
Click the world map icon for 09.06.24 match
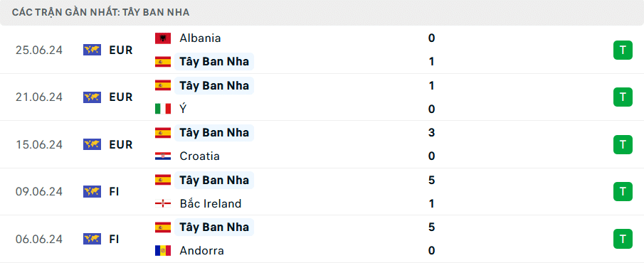coord(92,192)
